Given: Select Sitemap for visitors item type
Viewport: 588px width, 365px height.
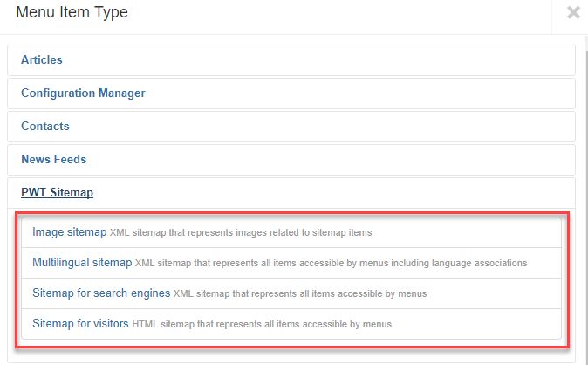Looking at the screenshot, I should [80, 324].
